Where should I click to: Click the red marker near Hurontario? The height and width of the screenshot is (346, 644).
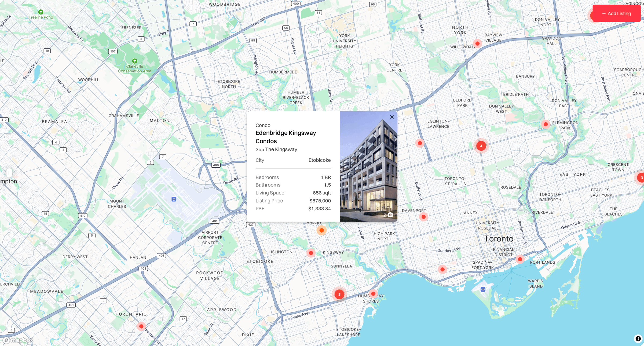click(141, 326)
